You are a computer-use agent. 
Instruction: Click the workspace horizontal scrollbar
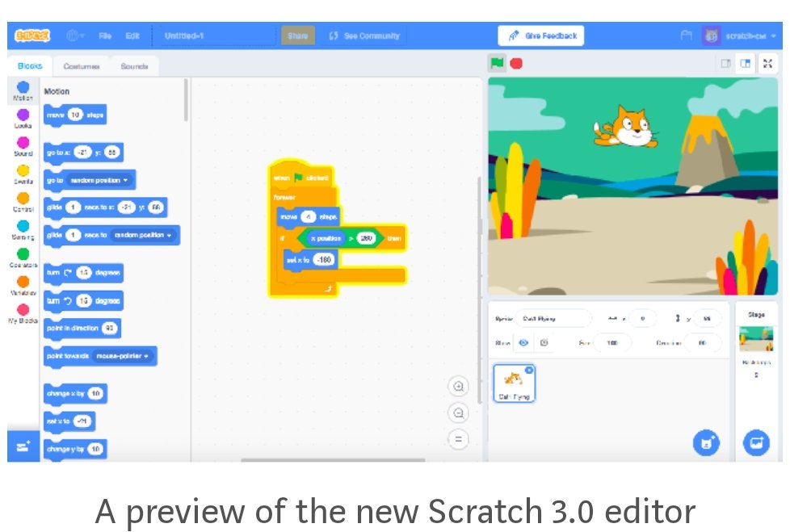(x=333, y=459)
